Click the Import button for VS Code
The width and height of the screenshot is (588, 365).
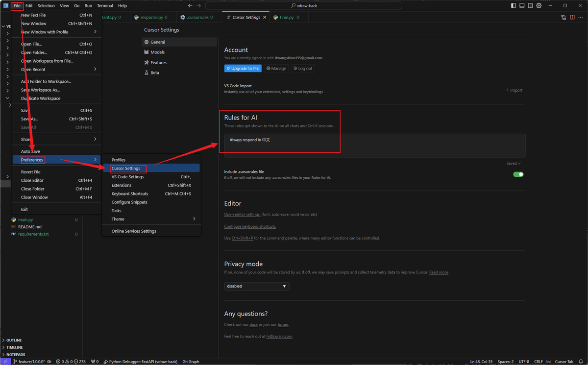[x=514, y=90]
